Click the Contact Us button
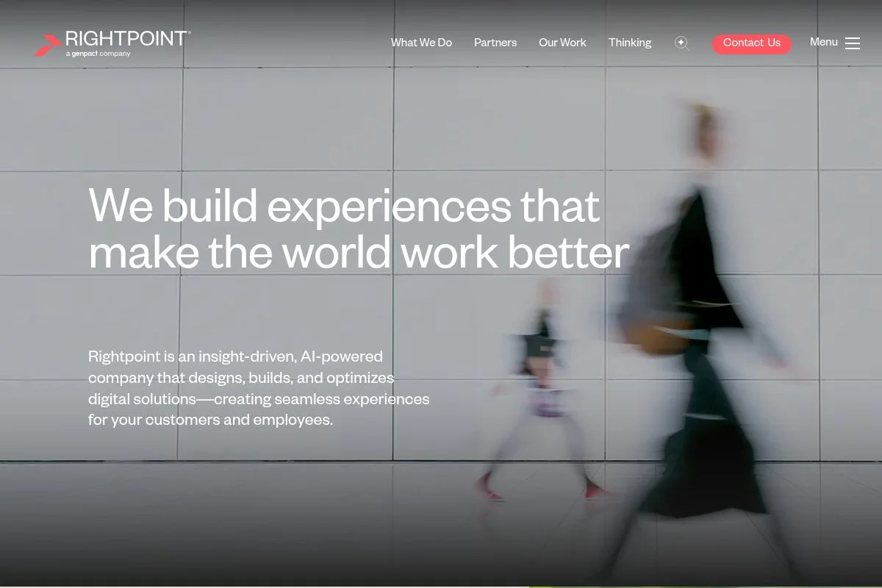Screen dimensions: 882x588 coord(752,44)
